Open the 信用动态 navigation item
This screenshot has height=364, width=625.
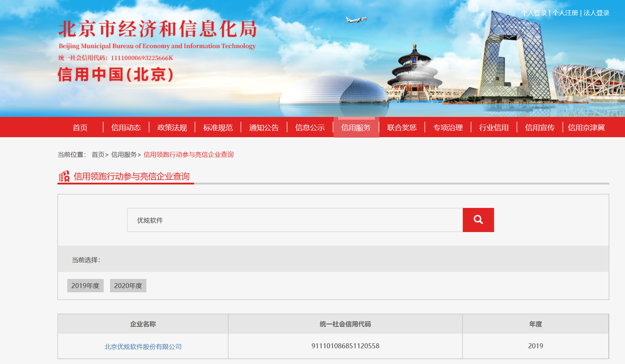(x=126, y=128)
